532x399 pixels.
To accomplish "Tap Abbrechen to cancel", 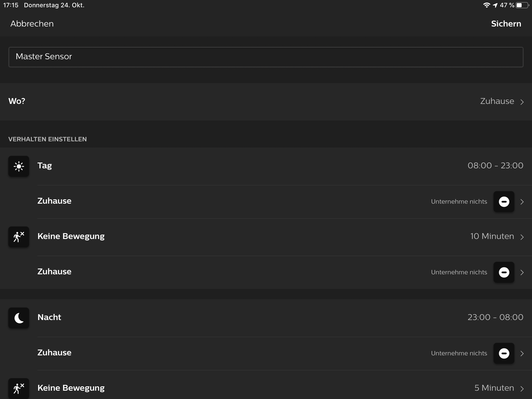I will pyautogui.click(x=32, y=24).
